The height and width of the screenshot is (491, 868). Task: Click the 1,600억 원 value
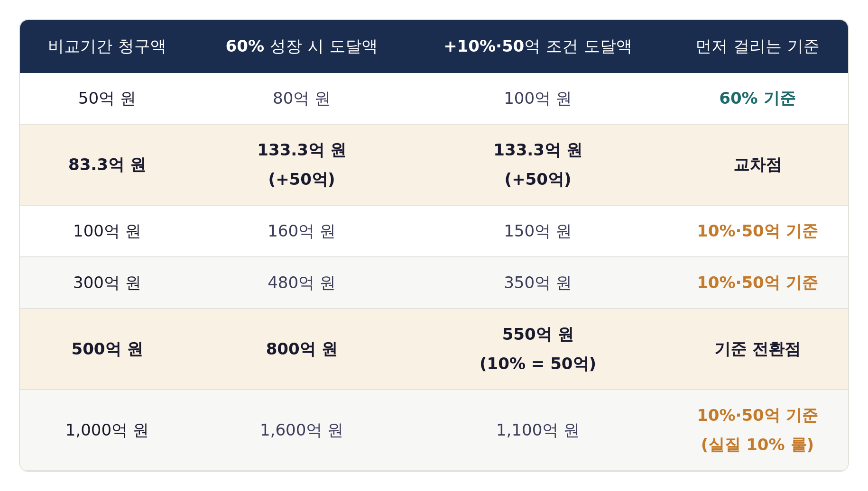pos(301,430)
